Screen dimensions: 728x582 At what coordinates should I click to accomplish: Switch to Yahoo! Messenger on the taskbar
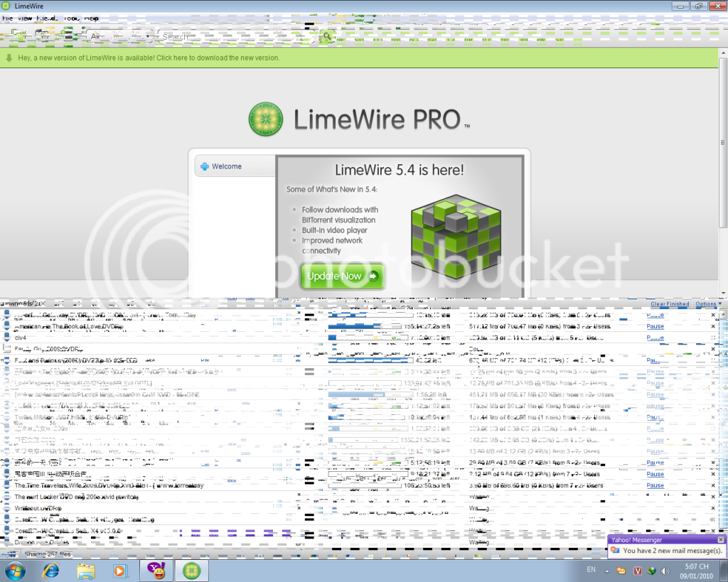pos(157,571)
